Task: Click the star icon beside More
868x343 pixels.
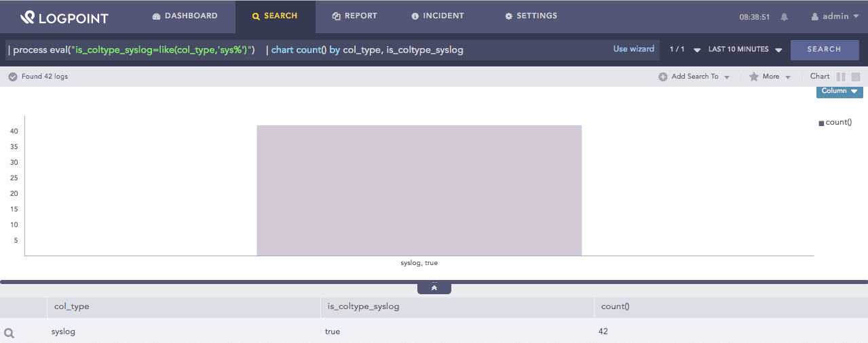Action: tap(753, 77)
